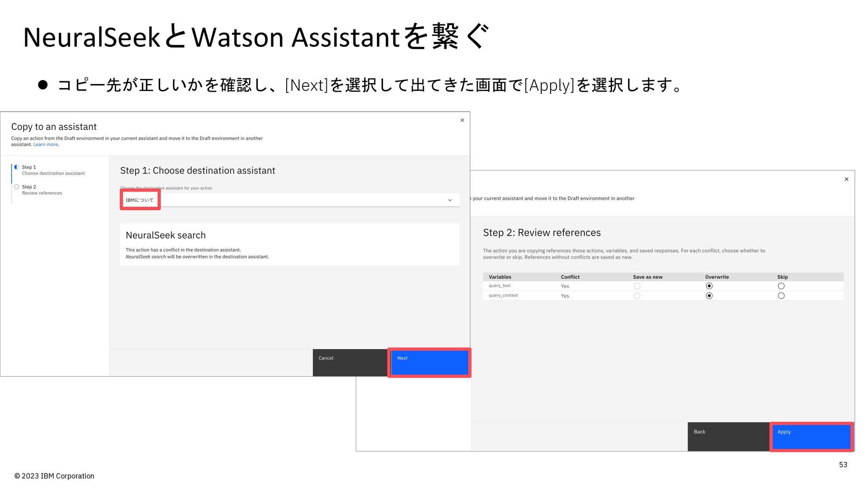Click Cancel in Step 1 dialog
The width and height of the screenshot is (868, 488).
coord(350,362)
